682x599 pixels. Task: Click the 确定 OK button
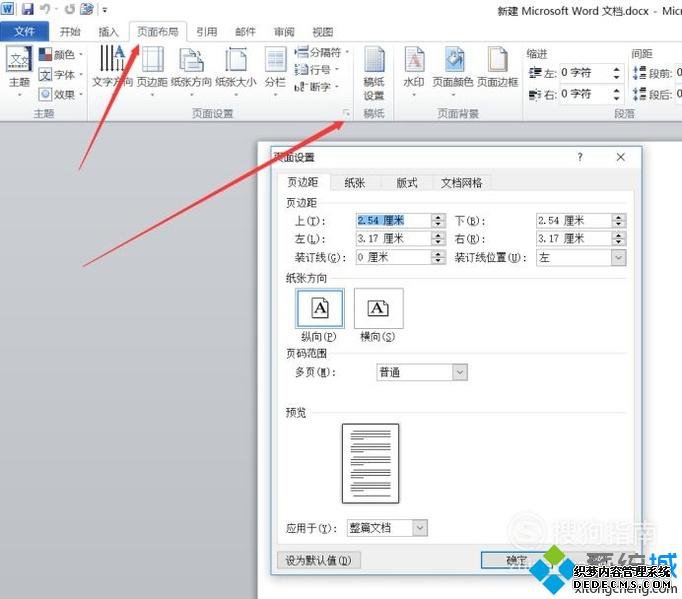click(x=516, y=560)
